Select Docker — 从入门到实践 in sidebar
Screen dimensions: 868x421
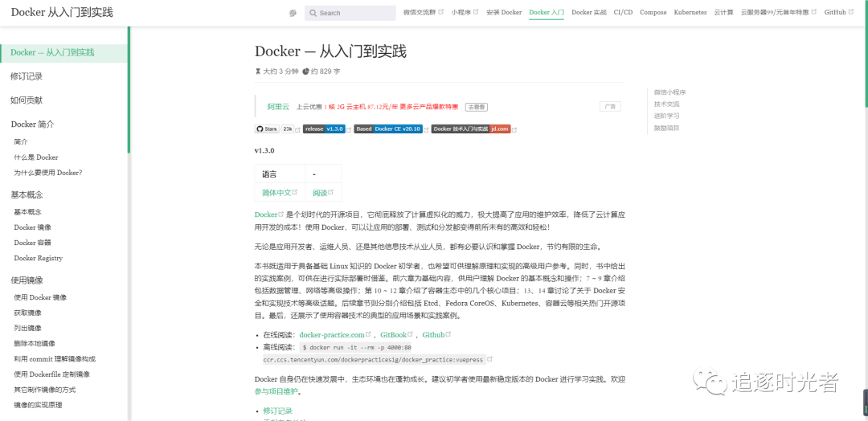click(x=63, y=53)
